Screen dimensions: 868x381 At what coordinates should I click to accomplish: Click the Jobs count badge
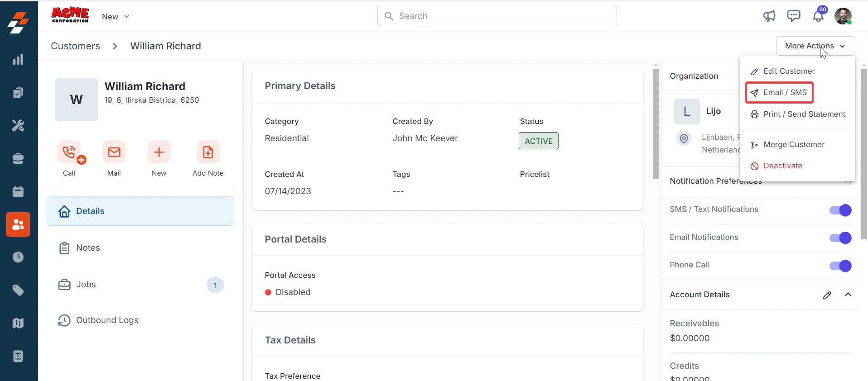point(215,285)
